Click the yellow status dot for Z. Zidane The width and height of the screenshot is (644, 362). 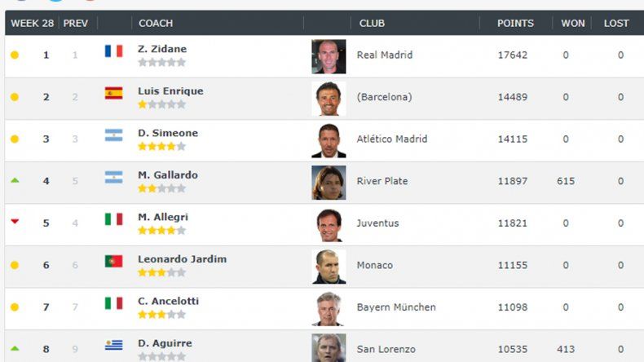(14, 55)
